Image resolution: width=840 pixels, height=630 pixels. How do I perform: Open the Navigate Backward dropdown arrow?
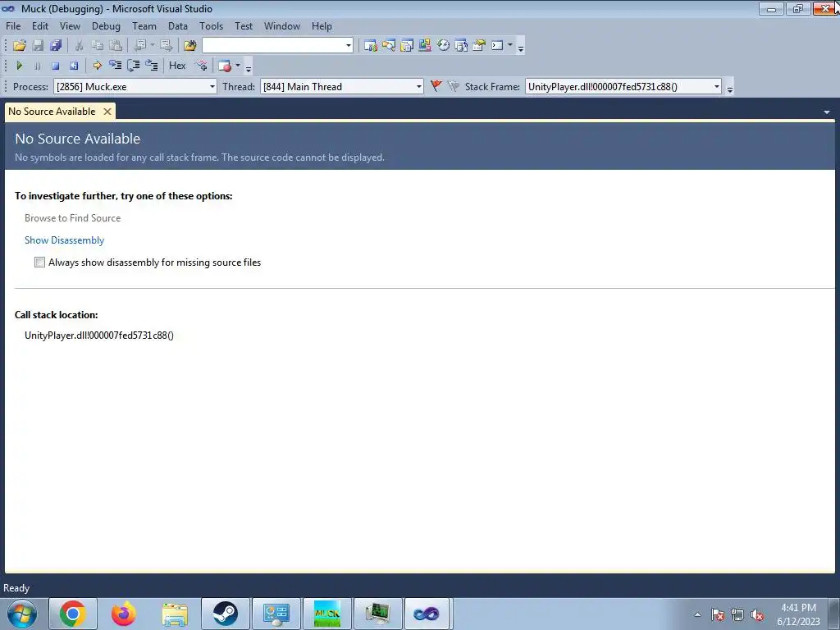152,46
